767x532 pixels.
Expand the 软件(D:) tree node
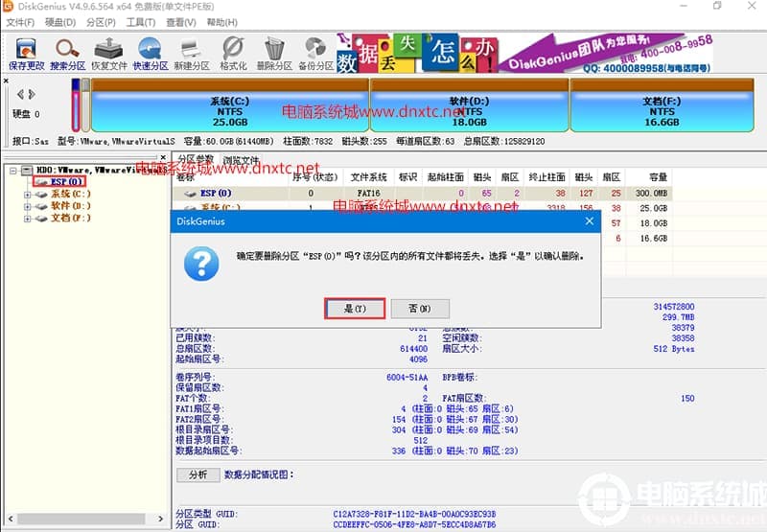[28, 206]
